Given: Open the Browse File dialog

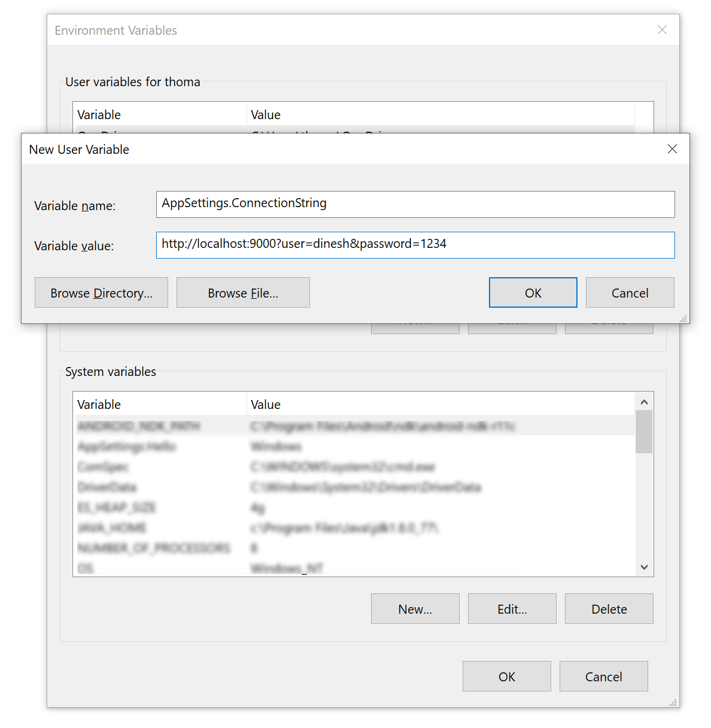Looking at the screenshot, I should pyautogui.click(x=243, y=292).
